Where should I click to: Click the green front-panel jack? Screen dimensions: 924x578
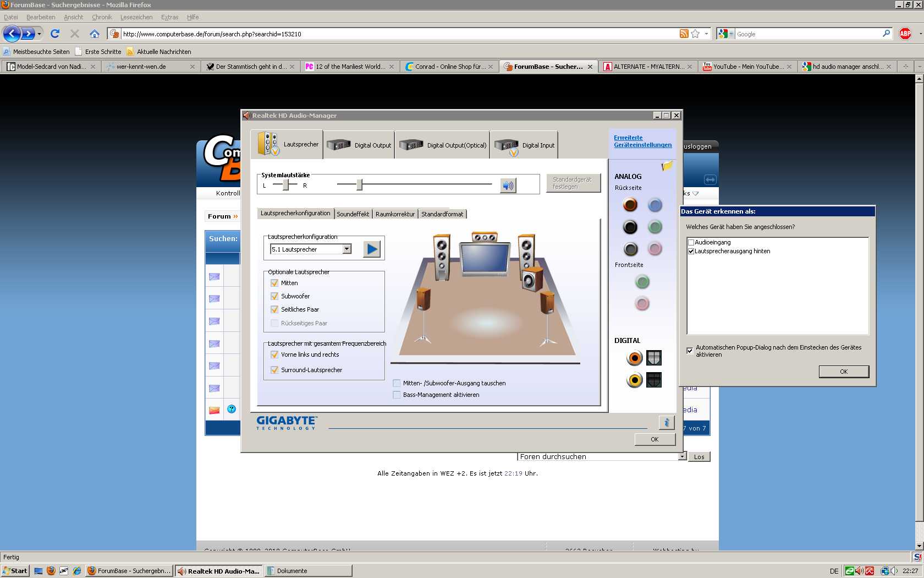tap(642, 282)
